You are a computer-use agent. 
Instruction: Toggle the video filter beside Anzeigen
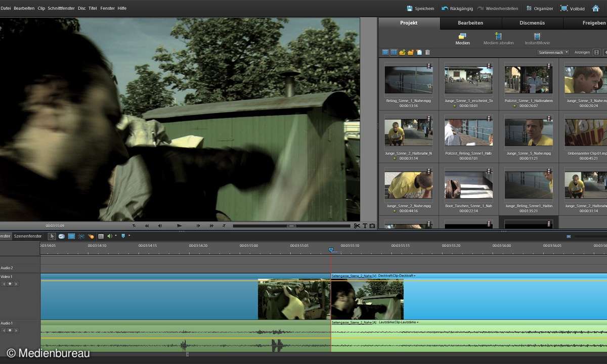pos(596,52)
